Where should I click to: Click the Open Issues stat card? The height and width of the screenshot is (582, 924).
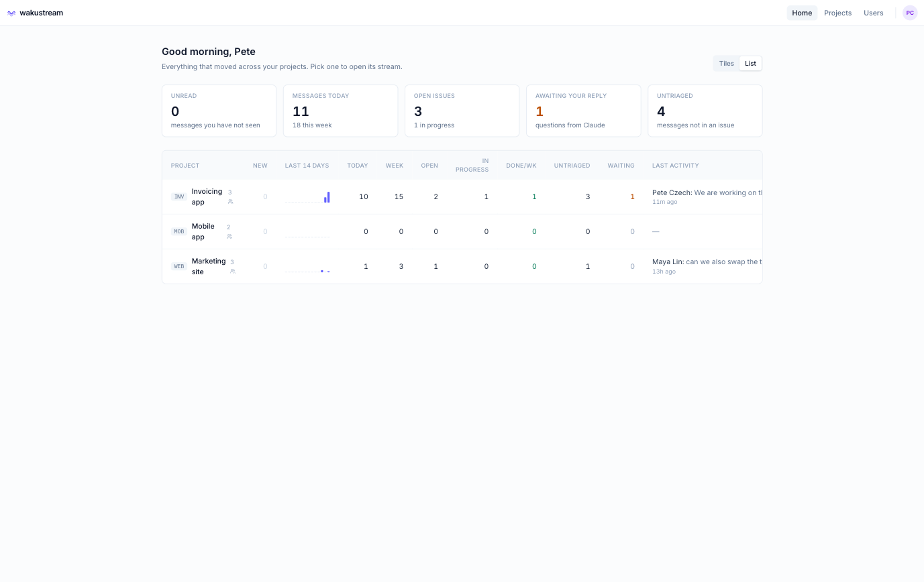[462, 111]
